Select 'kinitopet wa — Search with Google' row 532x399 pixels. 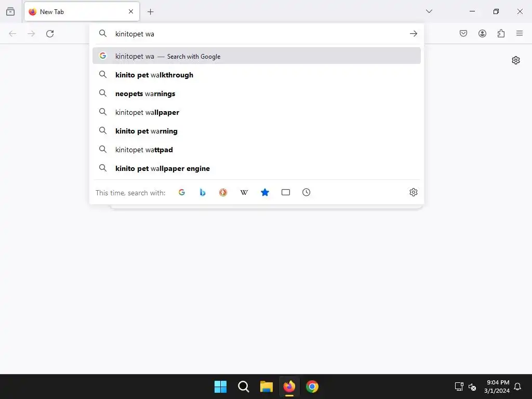click(257, 56)
